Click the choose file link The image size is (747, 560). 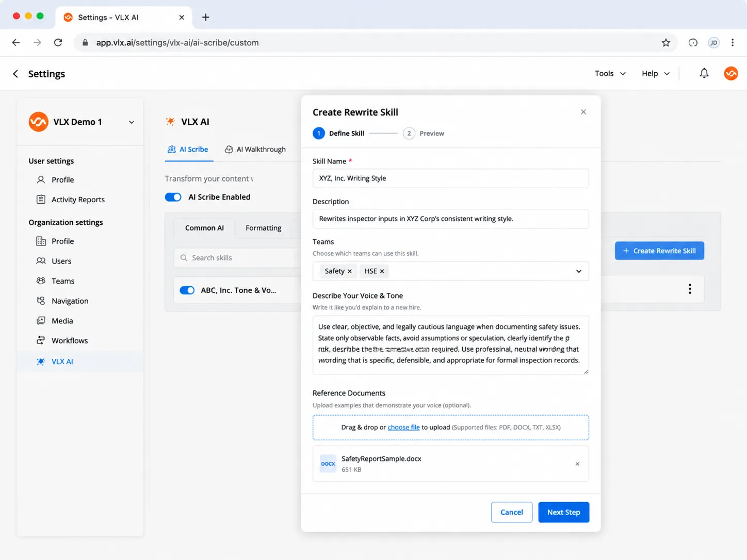403,427
